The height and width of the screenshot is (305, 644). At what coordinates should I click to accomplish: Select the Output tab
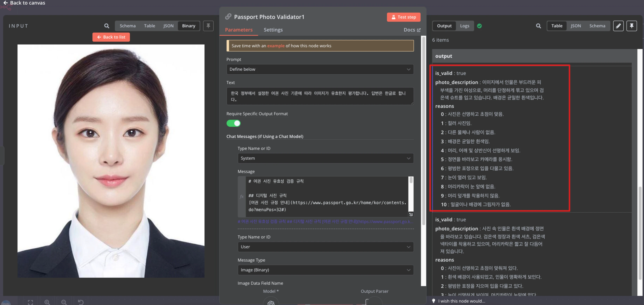coord(444,26)
